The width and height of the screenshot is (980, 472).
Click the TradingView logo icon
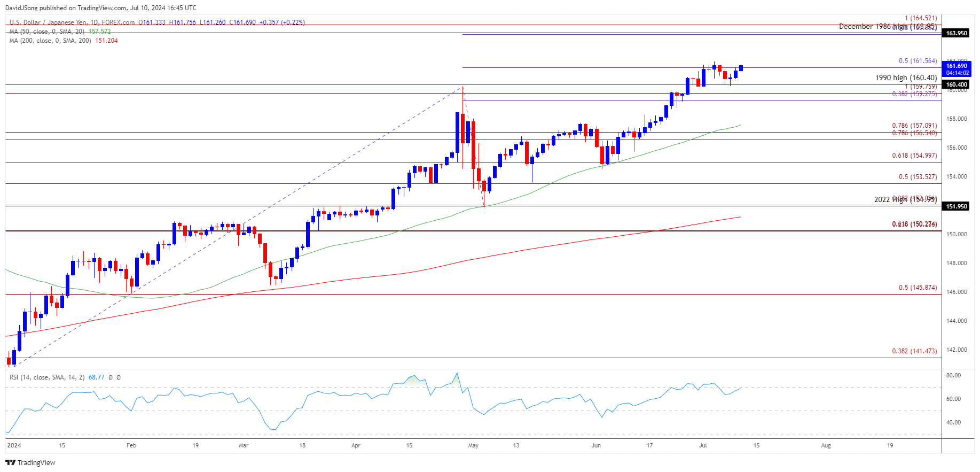click(x=11, y=462)
